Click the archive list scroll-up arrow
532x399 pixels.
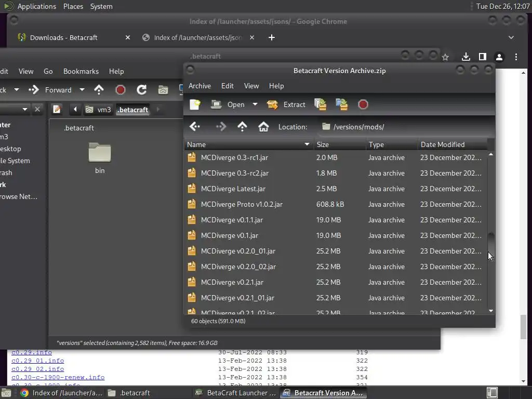coord(491,154)
